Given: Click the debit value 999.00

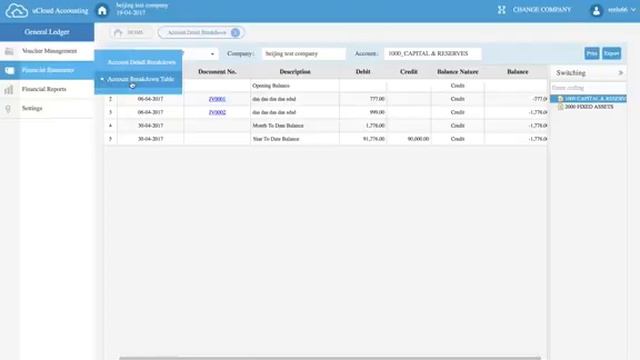Looking at the screenshot, I should click(377, 112).
